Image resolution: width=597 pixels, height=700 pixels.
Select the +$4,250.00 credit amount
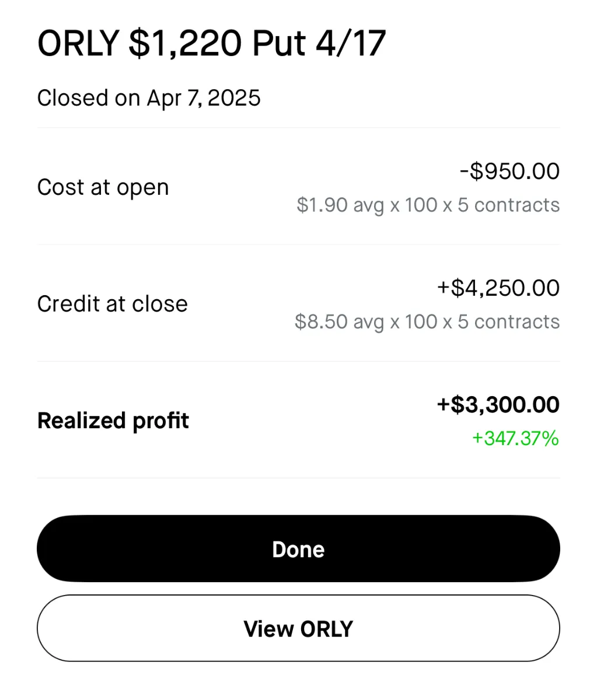498,288
